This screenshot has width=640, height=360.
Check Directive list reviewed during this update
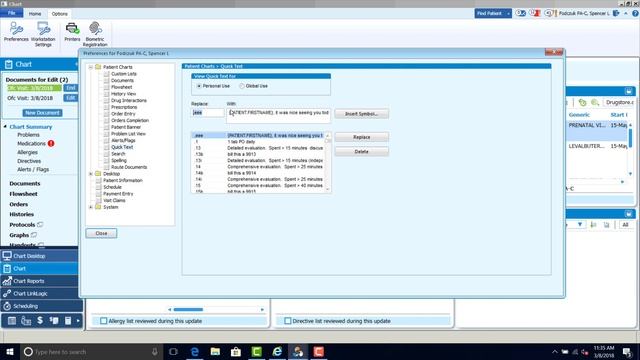click(x=288, y=321)
